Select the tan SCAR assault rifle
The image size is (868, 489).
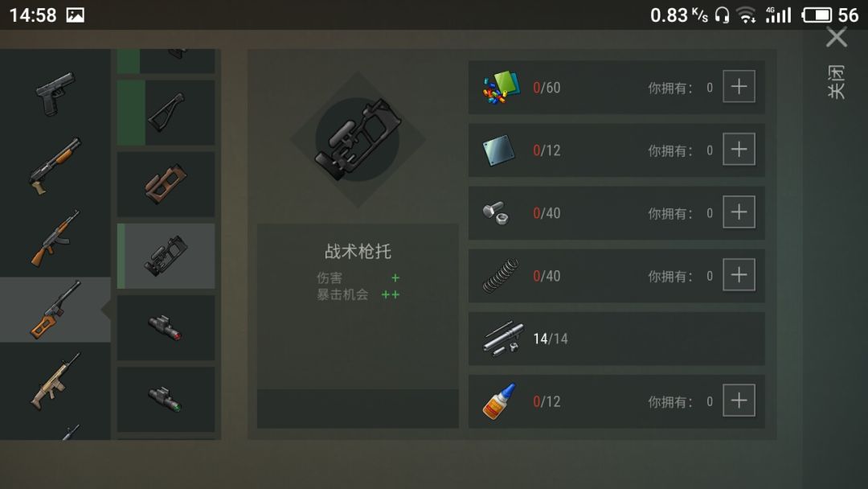(x=55, y=382)
